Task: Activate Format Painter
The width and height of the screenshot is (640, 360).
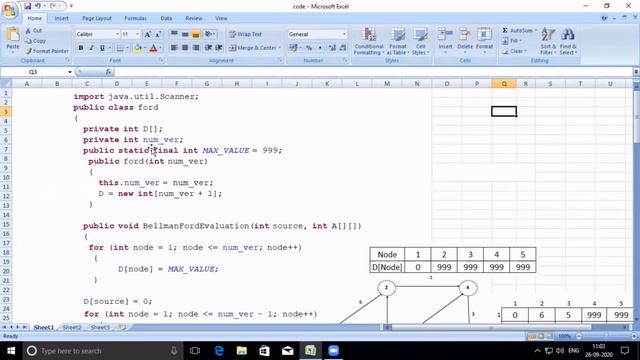Action: [x=47, y=51]
